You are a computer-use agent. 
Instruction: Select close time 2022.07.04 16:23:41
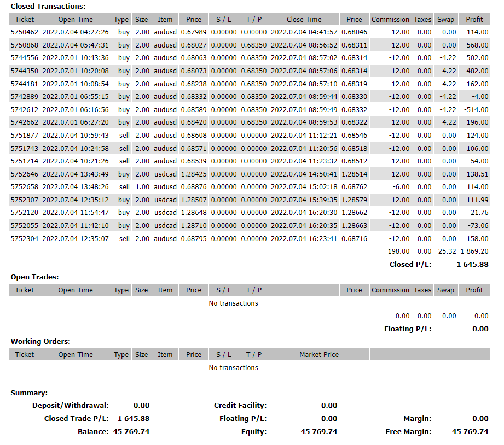pos(304,239)
